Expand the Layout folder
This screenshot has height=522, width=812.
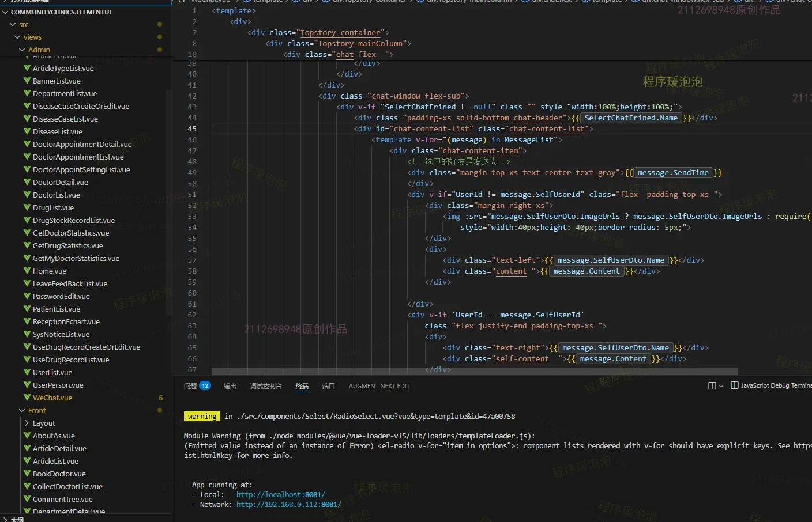[27, 423]
